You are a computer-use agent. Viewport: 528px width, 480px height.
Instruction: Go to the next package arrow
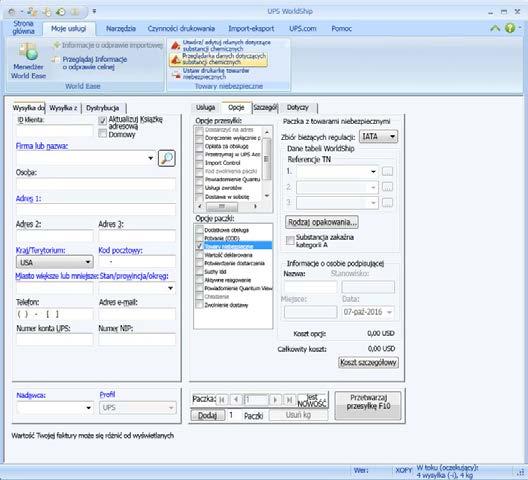click(x=275, y=400)
